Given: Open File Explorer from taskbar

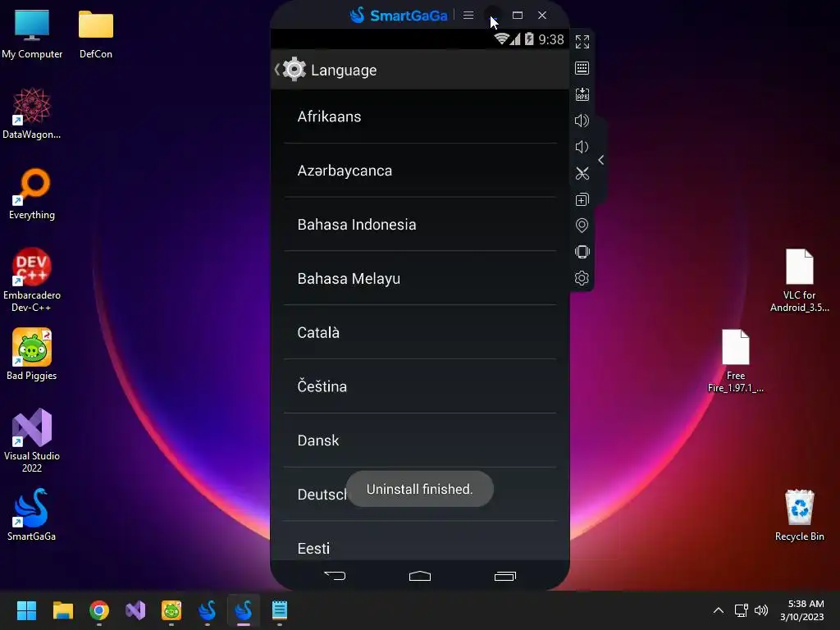Looking at the screenshot, I should point(62,610).
